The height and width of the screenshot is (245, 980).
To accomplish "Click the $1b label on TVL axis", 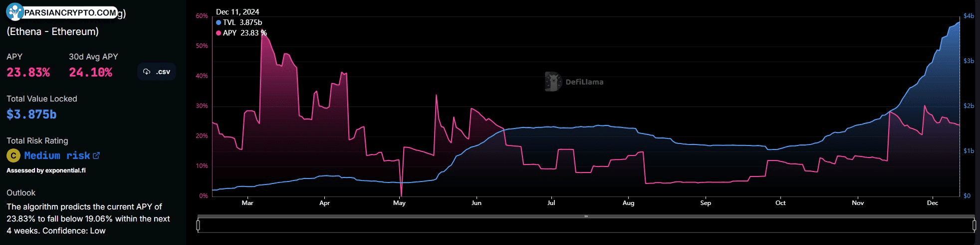I will click(969, 151).
